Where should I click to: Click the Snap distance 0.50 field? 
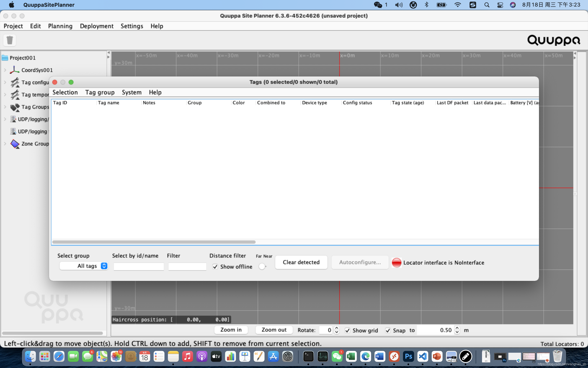click(x=435, y=330)
